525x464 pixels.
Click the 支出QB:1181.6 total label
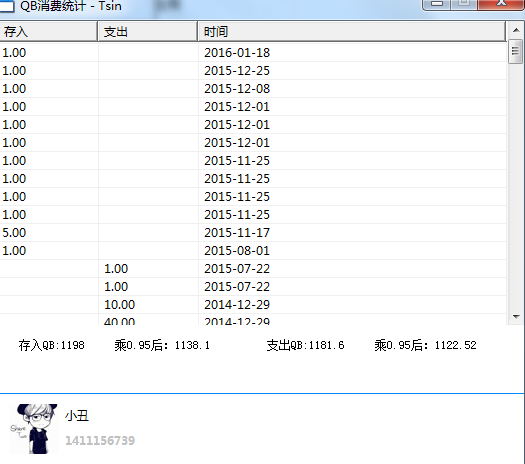[x=305, y=345]
